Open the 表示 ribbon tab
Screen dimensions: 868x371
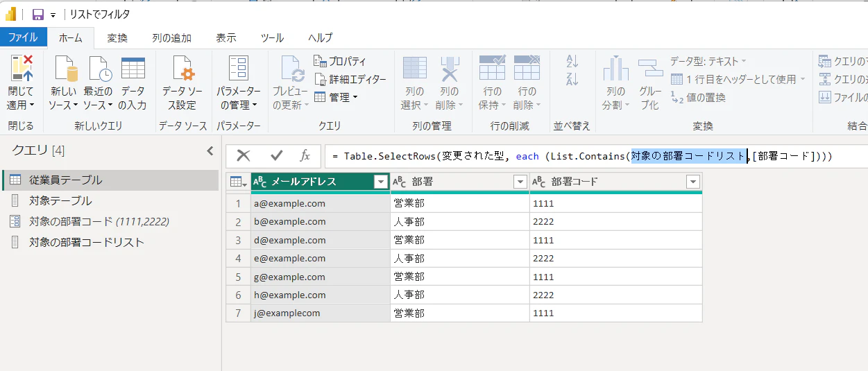coord(226,37)
